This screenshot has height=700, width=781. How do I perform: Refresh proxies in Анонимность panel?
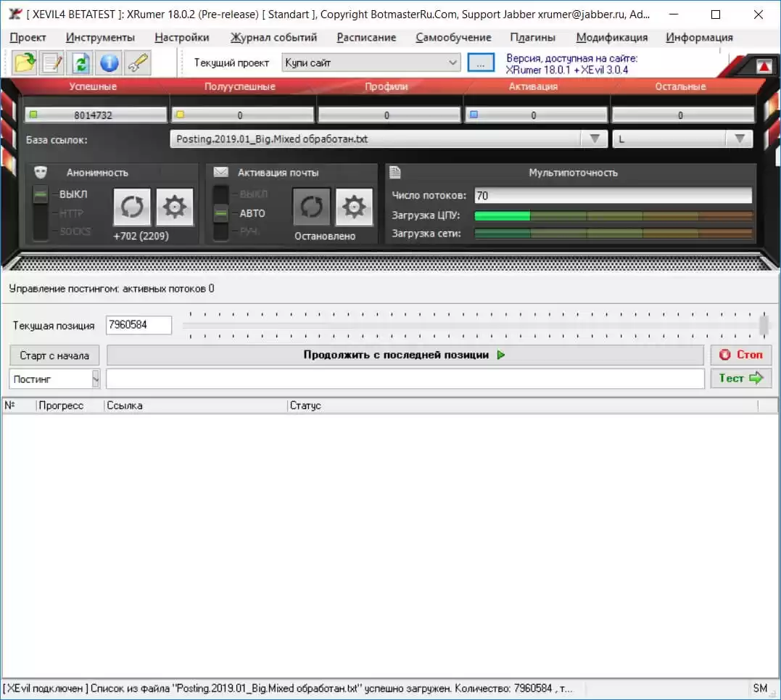tap(132, 207)
